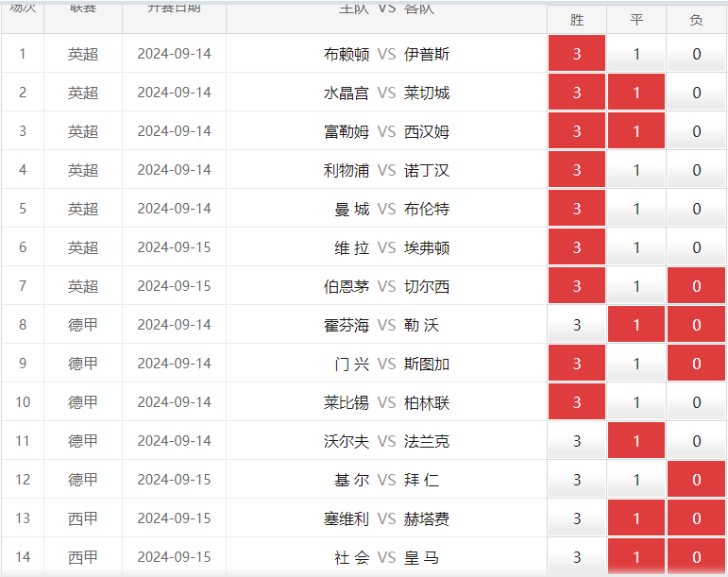
Task: Toggle win (3) for 富勒姆 VS 西汉姆
Action: coord(577,131)
